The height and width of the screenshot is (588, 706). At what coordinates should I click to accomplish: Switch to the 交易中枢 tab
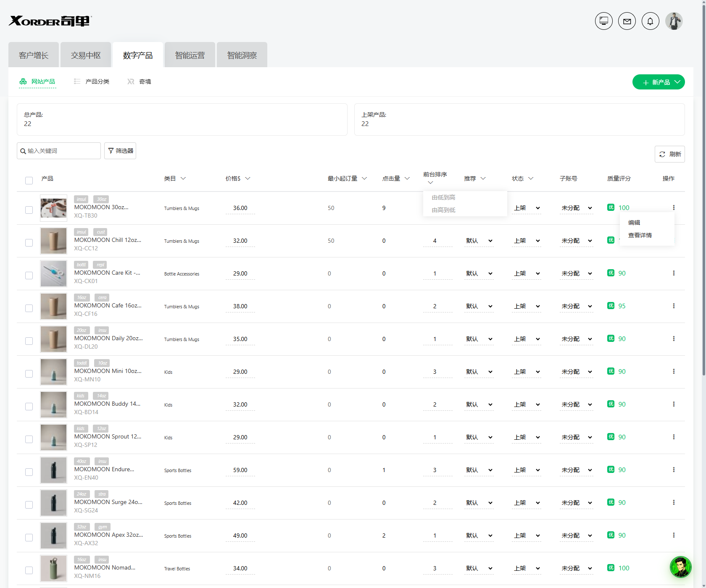(86, 55)
